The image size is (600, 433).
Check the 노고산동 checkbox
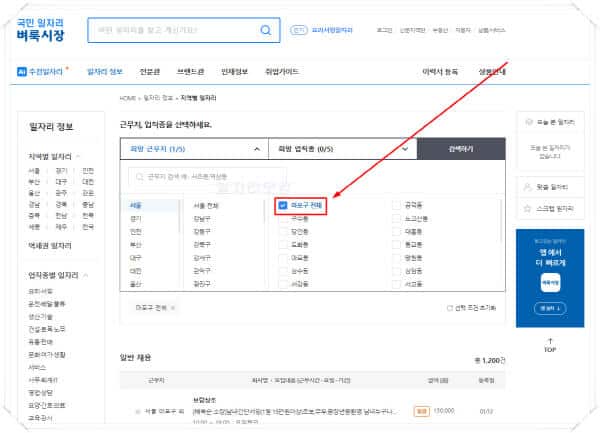(396, 219)
